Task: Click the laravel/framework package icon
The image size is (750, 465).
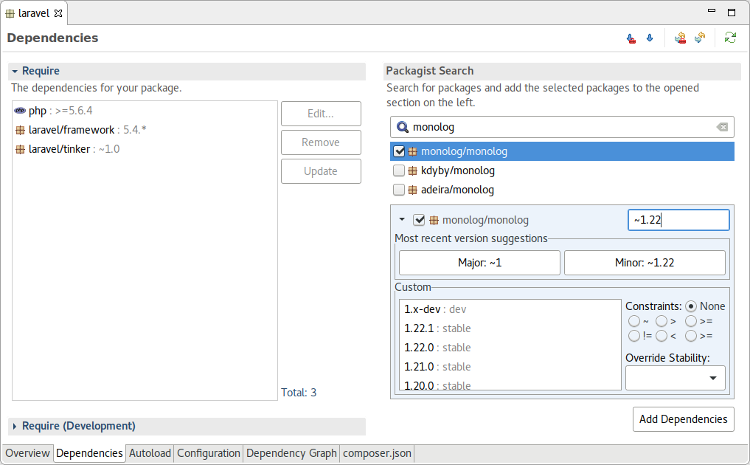Action: click(x=20, y=130)
